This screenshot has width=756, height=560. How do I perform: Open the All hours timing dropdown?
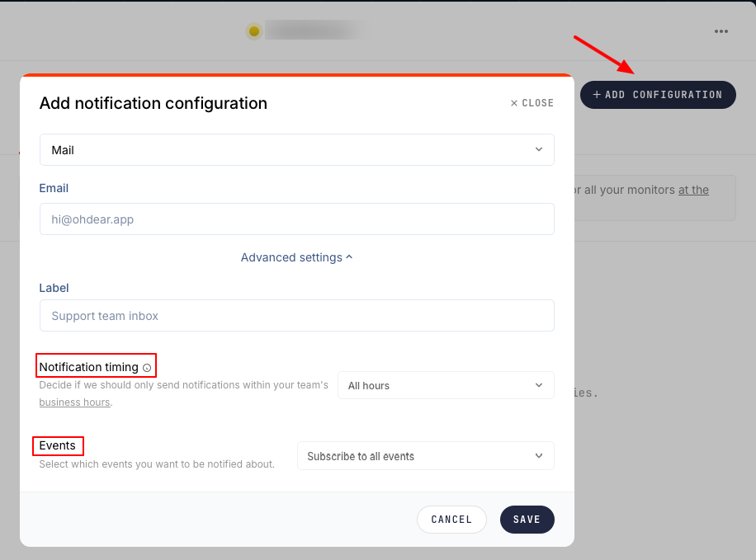pos(445,385)
